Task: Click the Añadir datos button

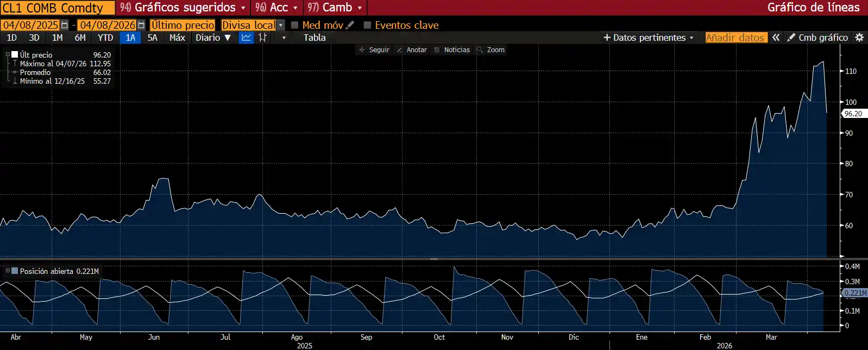Action: 735,37
